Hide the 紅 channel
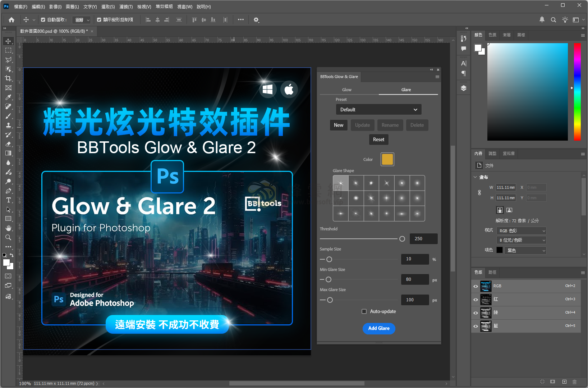Viewport: 588px width, 388px height. [476, 300]
